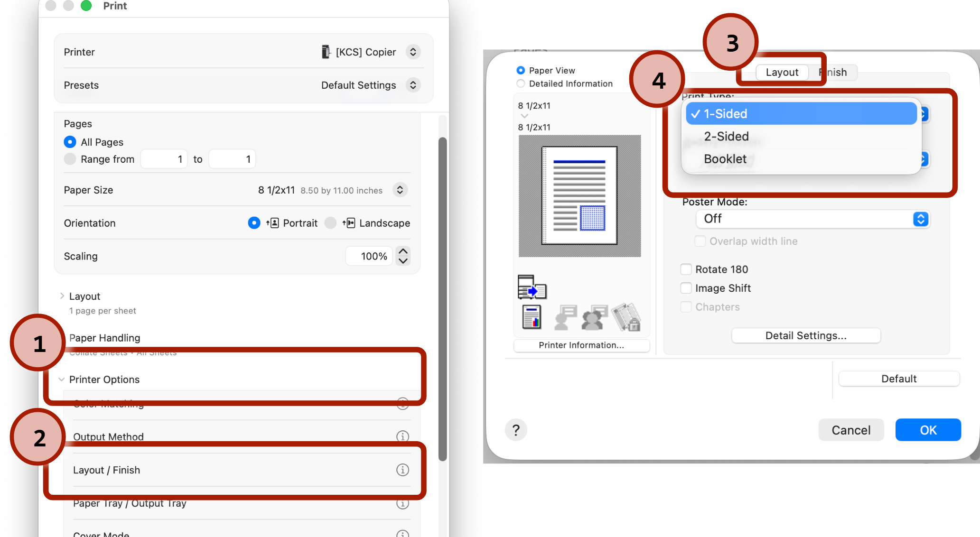This screenshot has height=537, width=980.
Task: Choose 2-Sided from Print Type menu
Action: pos(726,137)
